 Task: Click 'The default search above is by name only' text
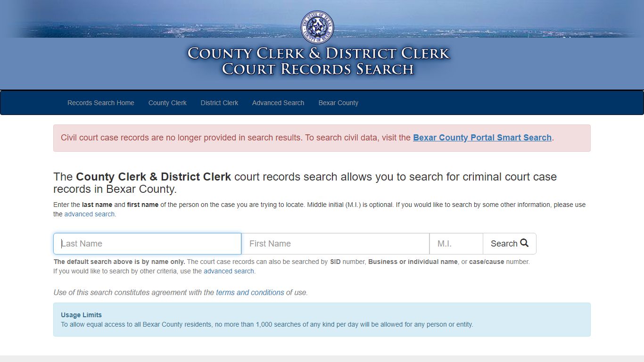pos(119,262)
